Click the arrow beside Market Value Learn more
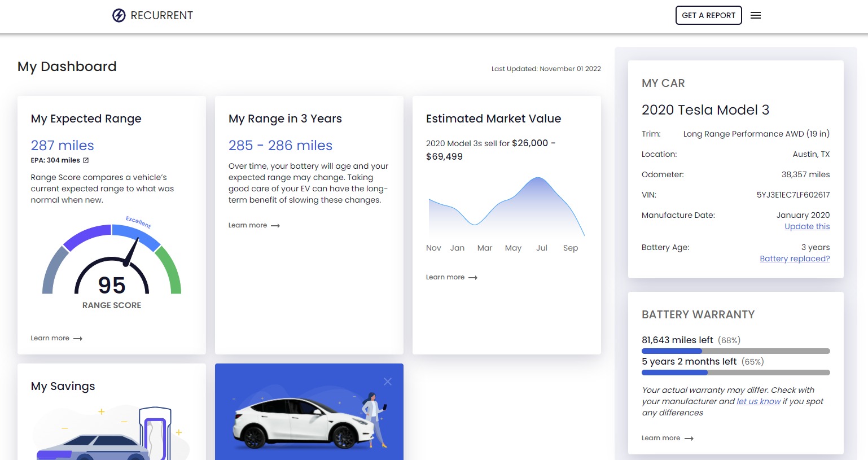This screenshot has height=460, width=868. click(473, 278)
